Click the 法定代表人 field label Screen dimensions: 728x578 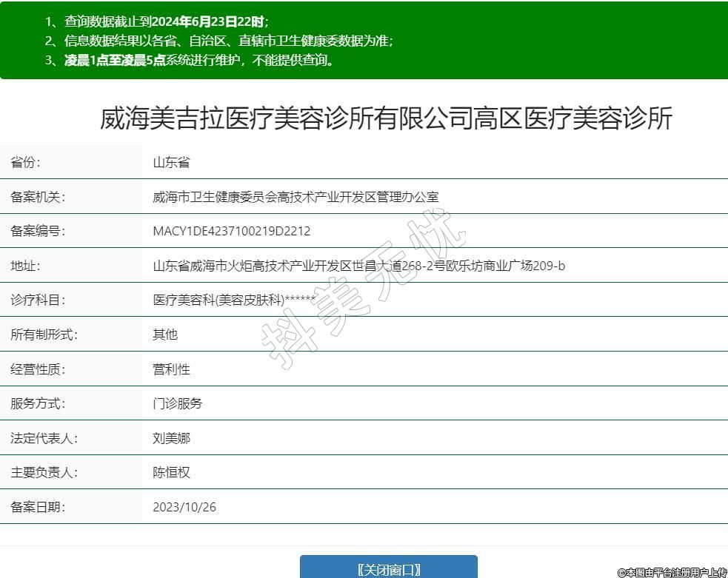click(x=44, y=438)
